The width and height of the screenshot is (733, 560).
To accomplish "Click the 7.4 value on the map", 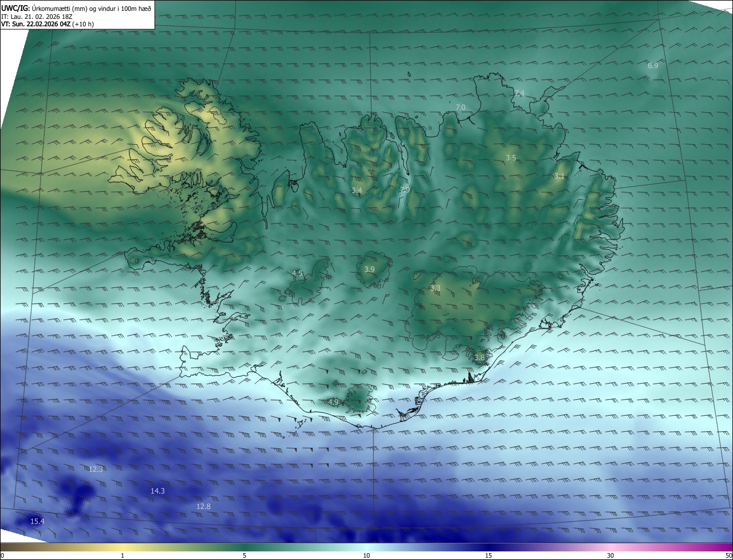I will [x=519, y=93].
